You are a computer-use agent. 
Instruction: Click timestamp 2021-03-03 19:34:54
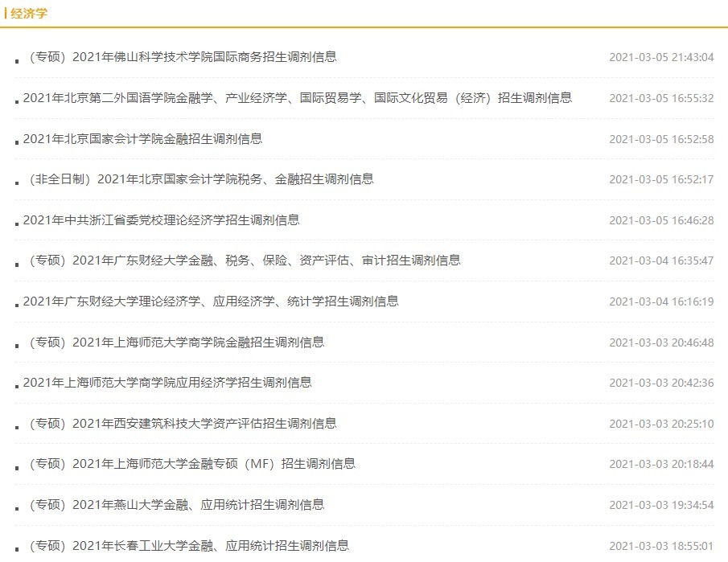tap(661, 505)
